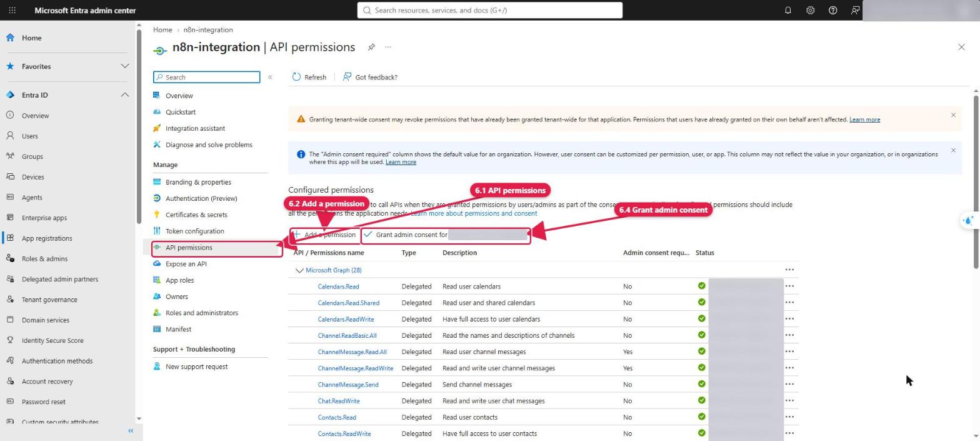Pin the n8n-integration page

[371, 47]
